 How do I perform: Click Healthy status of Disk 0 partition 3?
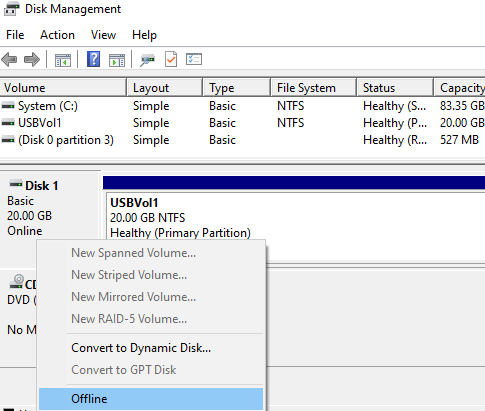click(395, 140)
